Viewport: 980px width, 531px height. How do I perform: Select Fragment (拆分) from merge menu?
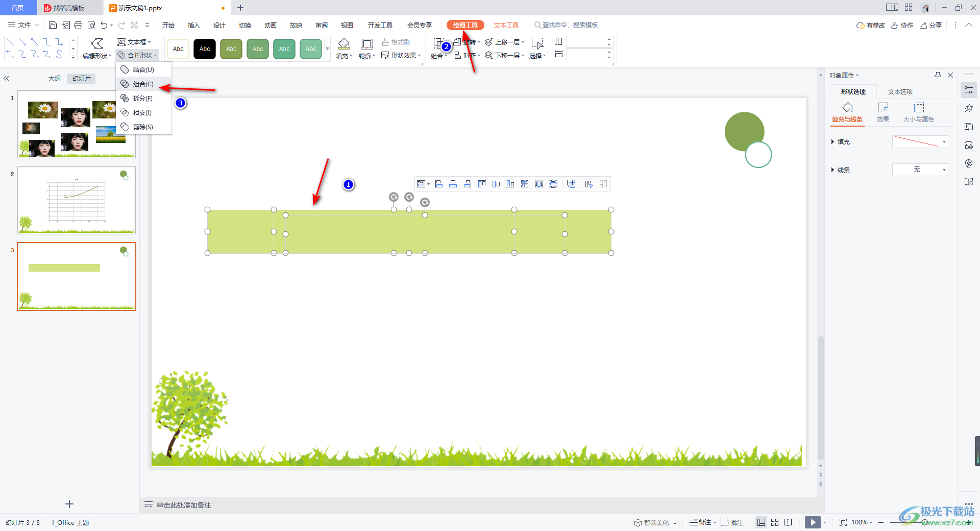143,98
